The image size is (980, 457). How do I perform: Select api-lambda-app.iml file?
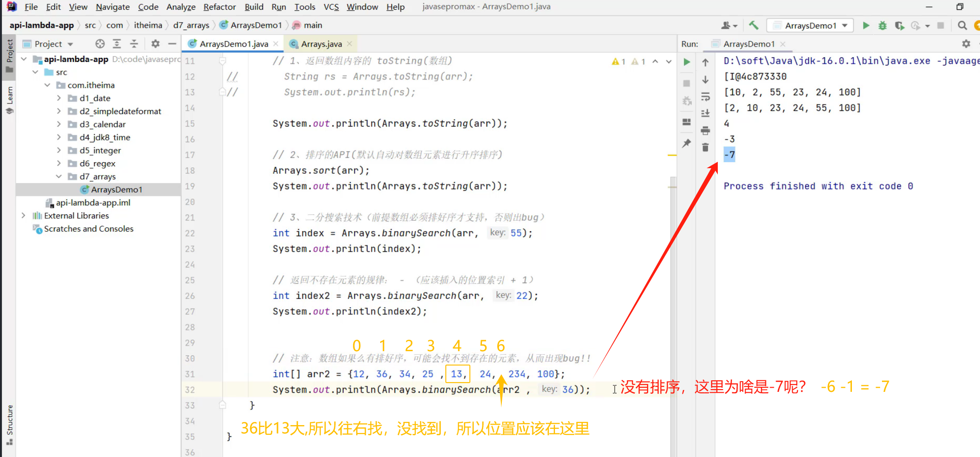[x=93, y=203]
